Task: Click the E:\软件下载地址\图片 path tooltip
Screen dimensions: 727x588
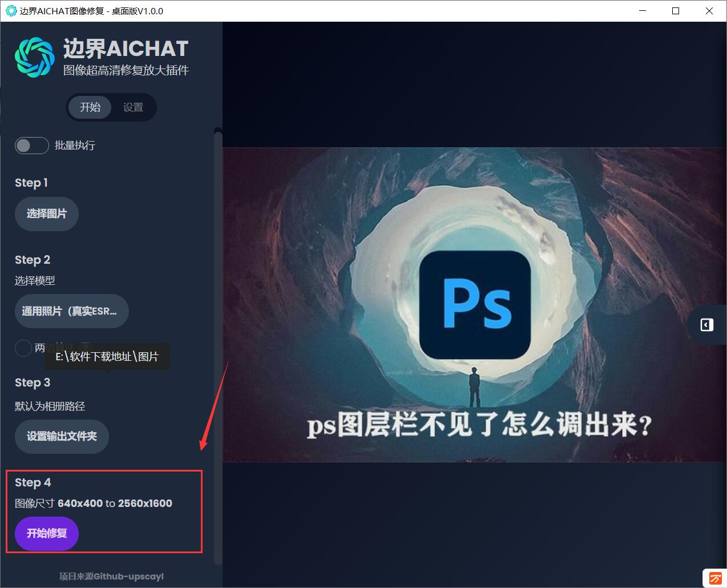Action: pos(107,357)
